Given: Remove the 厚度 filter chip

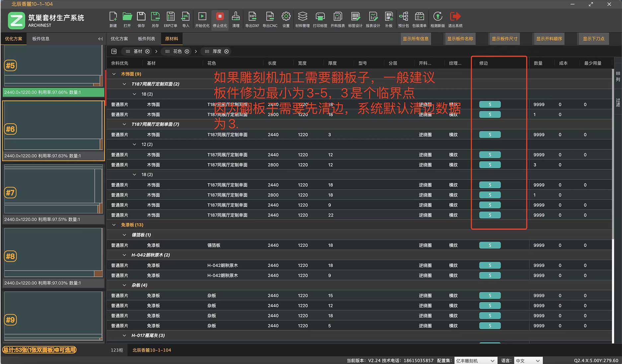Looking at the screenshot, I should pyautogui.click(x=226, y=51).
